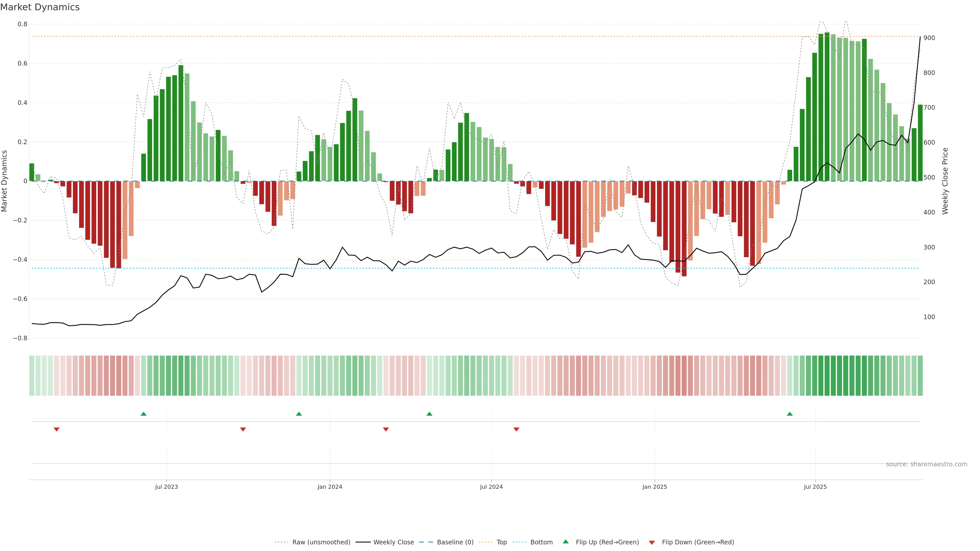Click the green flip-up triangle before Jul 2023

click(x=143, y=414)
